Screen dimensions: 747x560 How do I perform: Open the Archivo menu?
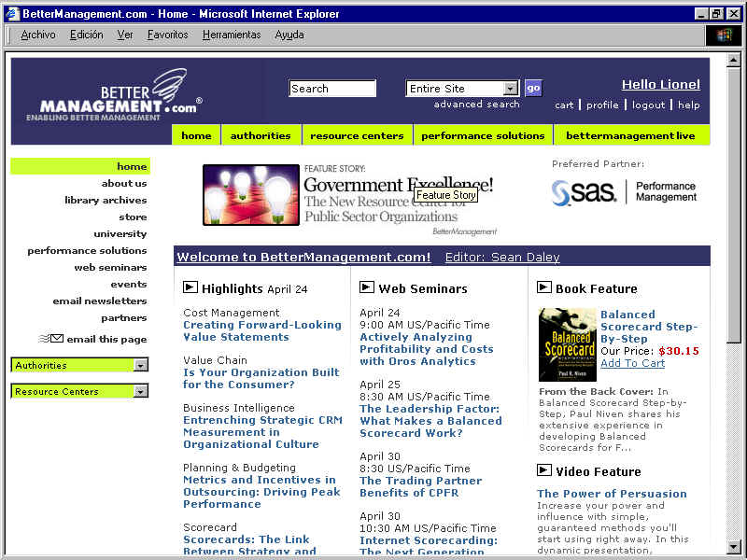38,35
